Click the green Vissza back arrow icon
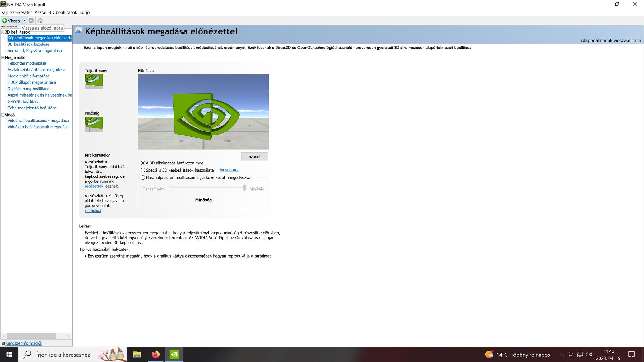This screenshot has width=644, height=362. 4,21
